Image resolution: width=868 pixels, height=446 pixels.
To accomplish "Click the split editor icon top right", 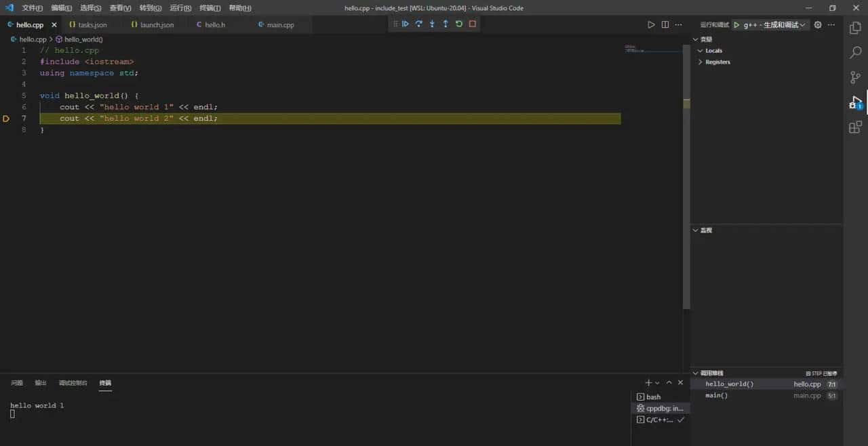I will click(x=665, y=24).
